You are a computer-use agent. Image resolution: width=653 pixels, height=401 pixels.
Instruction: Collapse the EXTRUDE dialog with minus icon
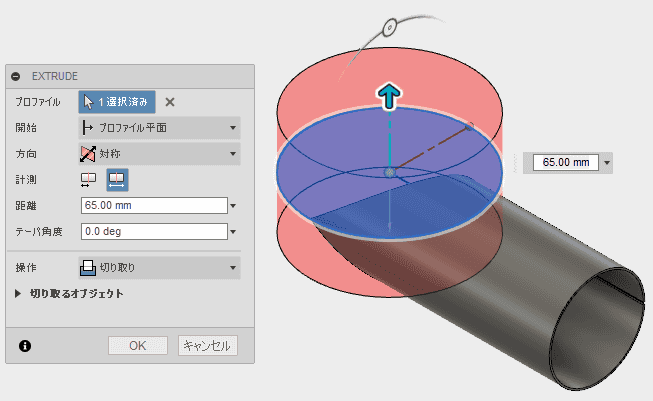pos(15,76)
